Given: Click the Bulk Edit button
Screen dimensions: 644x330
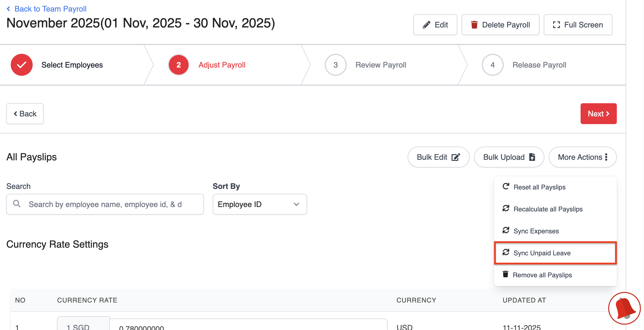Looking at the screenshot, I should click(438, 157).
